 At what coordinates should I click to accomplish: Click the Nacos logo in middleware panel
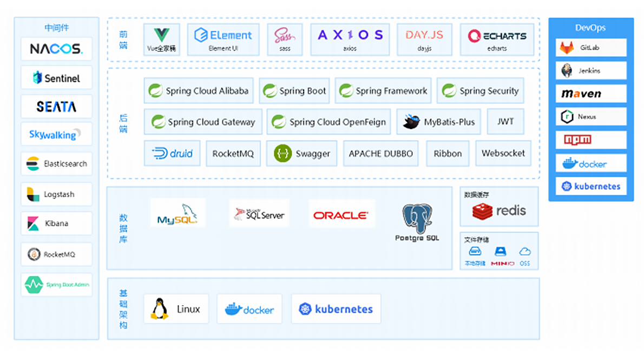(56, 49)
